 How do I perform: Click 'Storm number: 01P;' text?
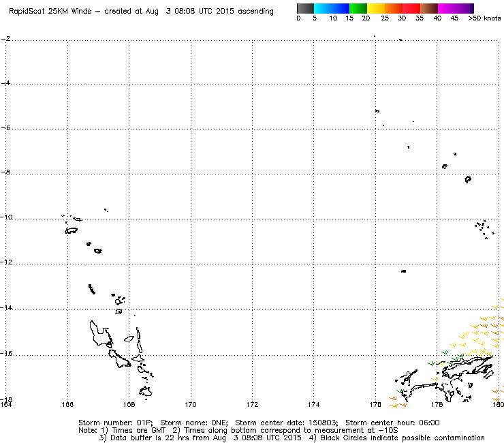click(116, 423)
